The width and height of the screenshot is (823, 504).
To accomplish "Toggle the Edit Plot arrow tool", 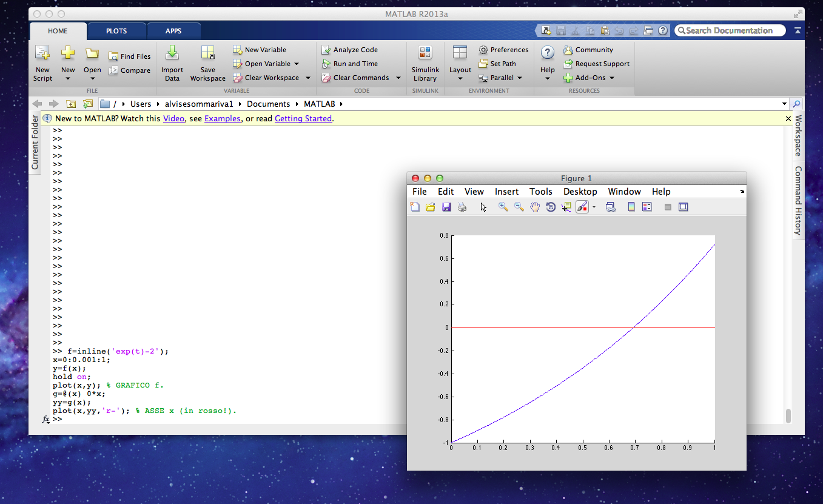I will [x=483, y=207].
